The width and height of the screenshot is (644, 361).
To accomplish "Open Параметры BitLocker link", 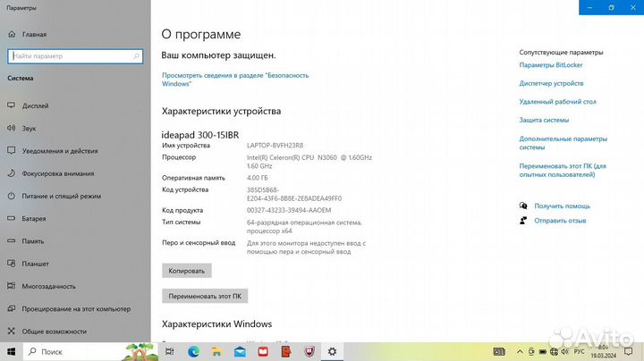I will click(551, 65).
